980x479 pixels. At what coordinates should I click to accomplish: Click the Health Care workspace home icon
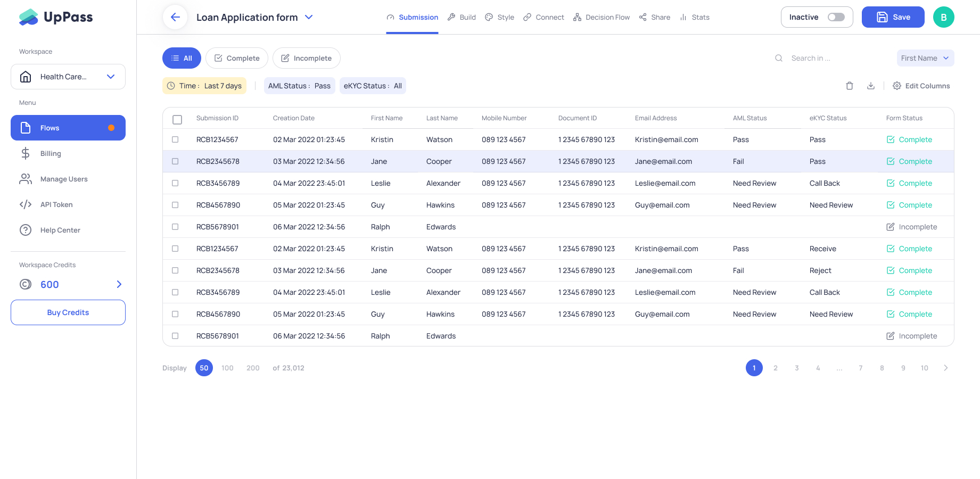click(x=26, y=77)
